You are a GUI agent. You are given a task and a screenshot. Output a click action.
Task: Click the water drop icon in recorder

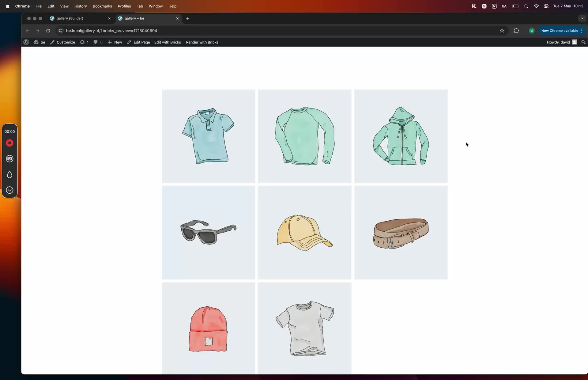[9, 175]
